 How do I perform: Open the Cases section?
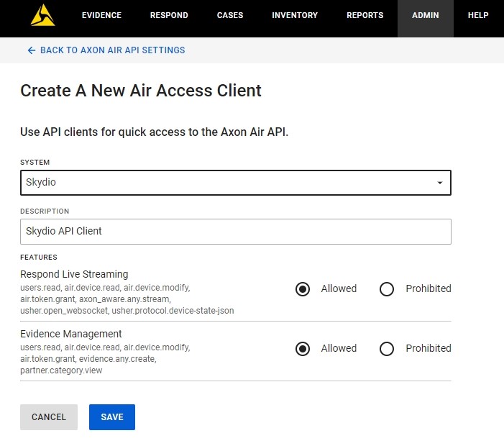tap(230, 15)
